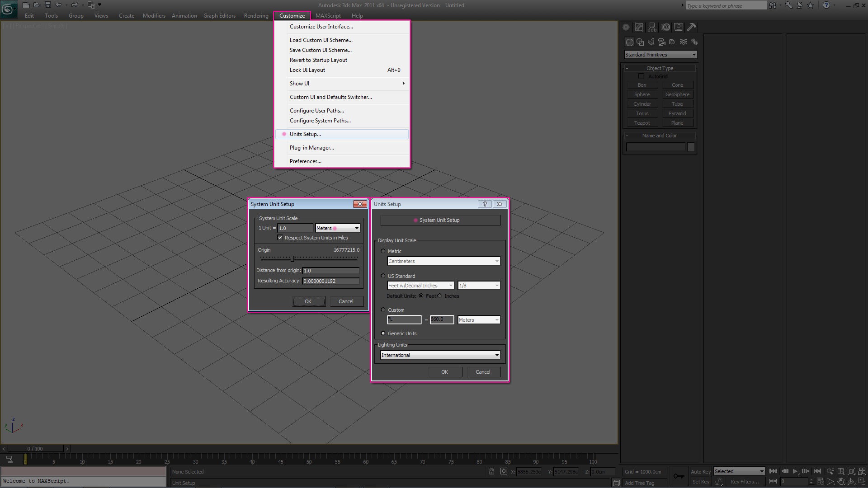Click Go to End playback control
The image size is (868, 488).
coord(817,471)
